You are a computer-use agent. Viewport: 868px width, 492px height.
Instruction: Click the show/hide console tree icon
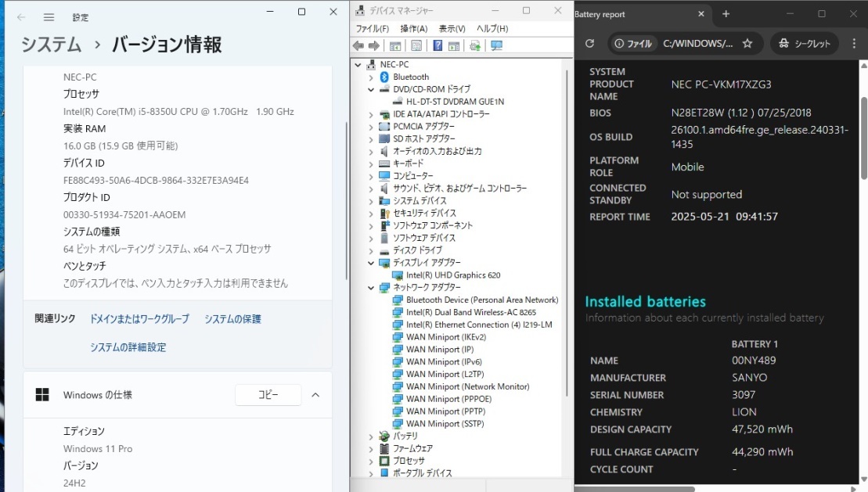click(395, 46)
